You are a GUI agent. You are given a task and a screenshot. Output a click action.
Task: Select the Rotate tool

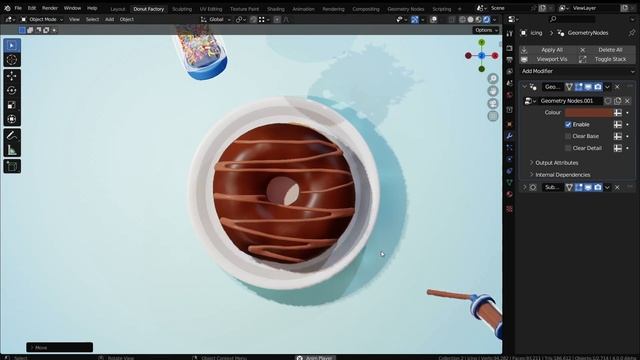pos(12,90)
